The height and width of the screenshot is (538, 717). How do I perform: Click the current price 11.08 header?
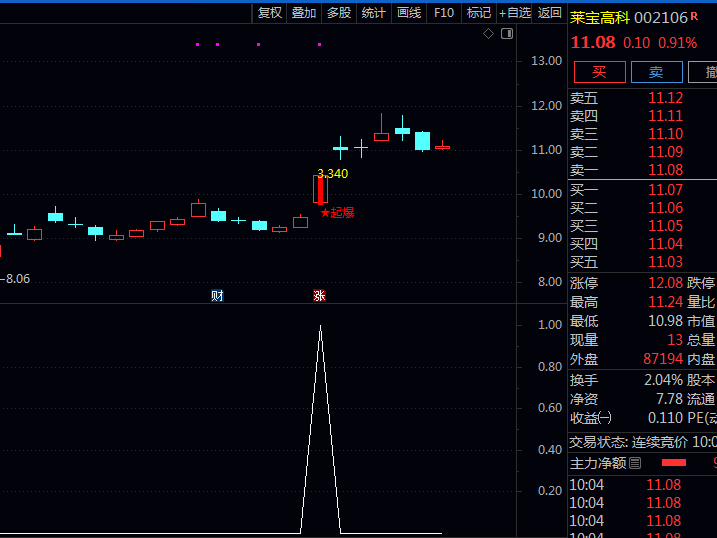593,43
